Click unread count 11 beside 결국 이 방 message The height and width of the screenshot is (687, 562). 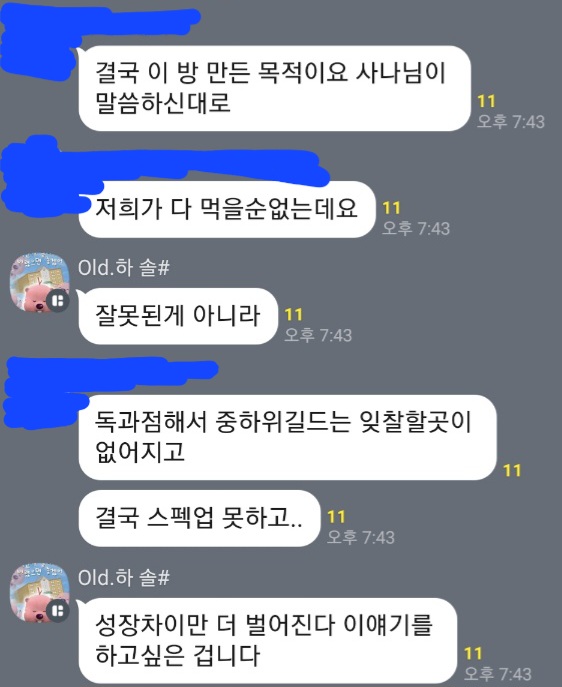(486, 101)
